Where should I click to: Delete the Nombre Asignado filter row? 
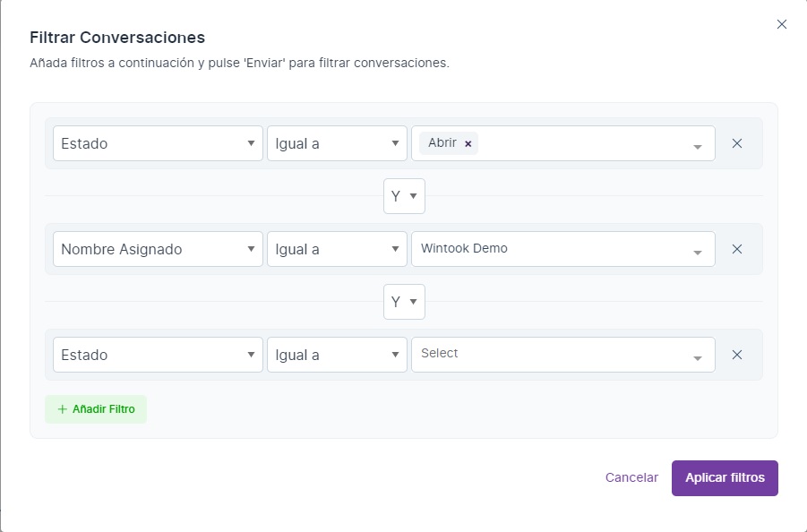pyautogui.click(x=737, y=249)
